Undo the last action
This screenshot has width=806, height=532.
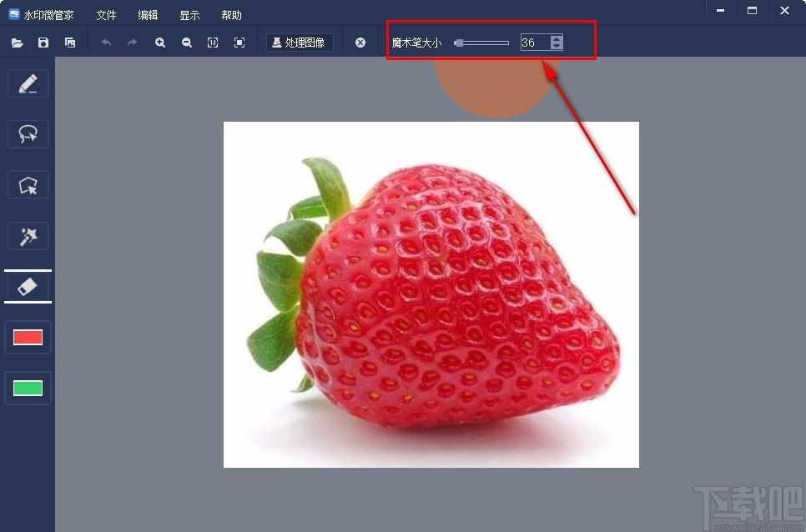coord(106,43)
